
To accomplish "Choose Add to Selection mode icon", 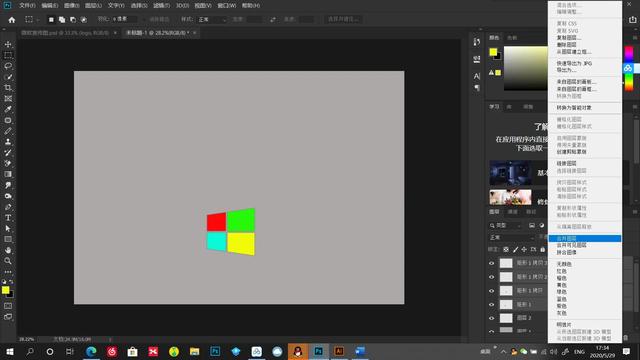I will coord(62,19).
